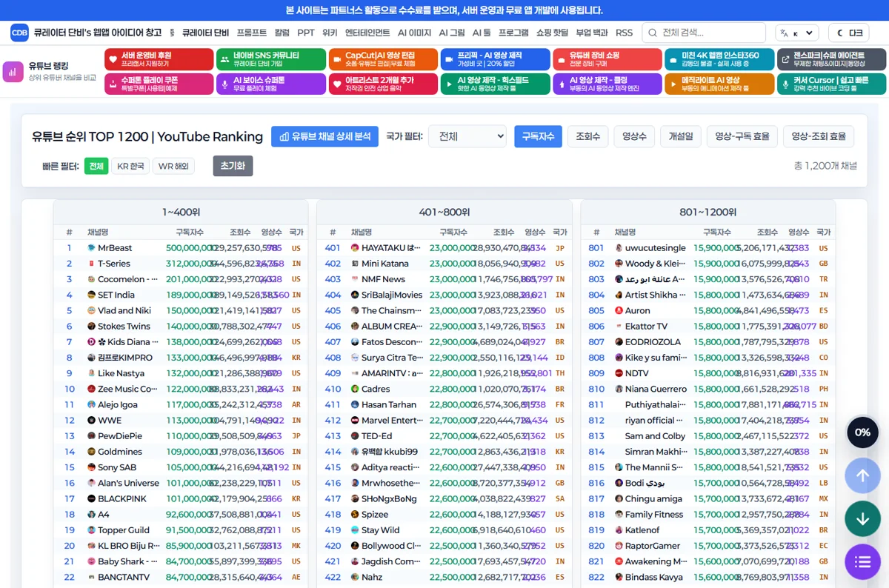Select the KR 한국 quick filter
The width and height of the screenshot is (889, 588).
[x=130, y=166]
